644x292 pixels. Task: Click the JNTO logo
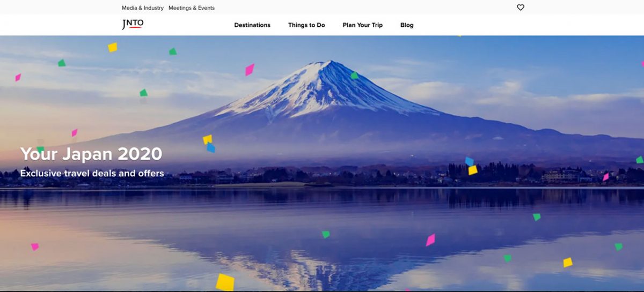click(133, 24)
